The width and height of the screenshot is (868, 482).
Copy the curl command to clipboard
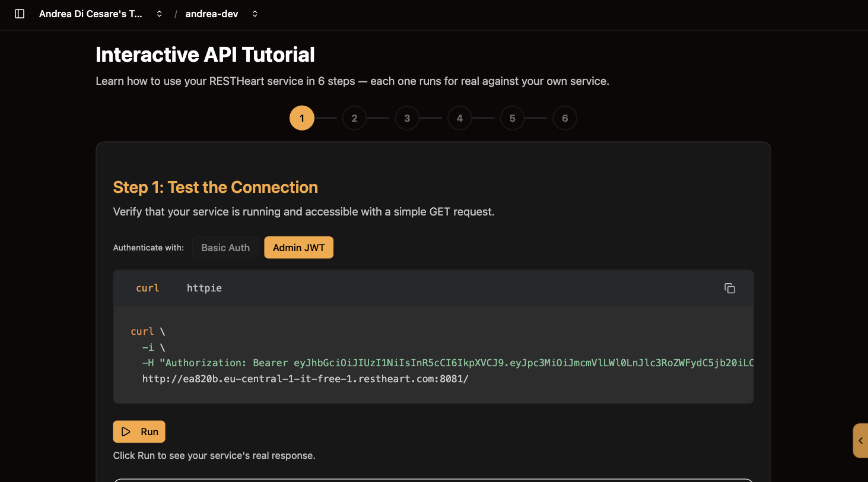730,288
